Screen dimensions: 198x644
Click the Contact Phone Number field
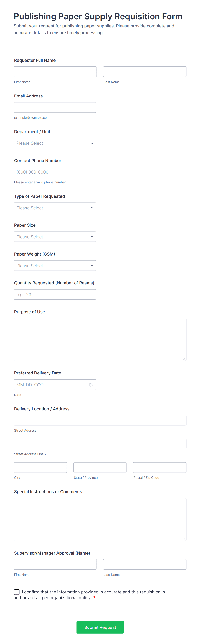55,172
